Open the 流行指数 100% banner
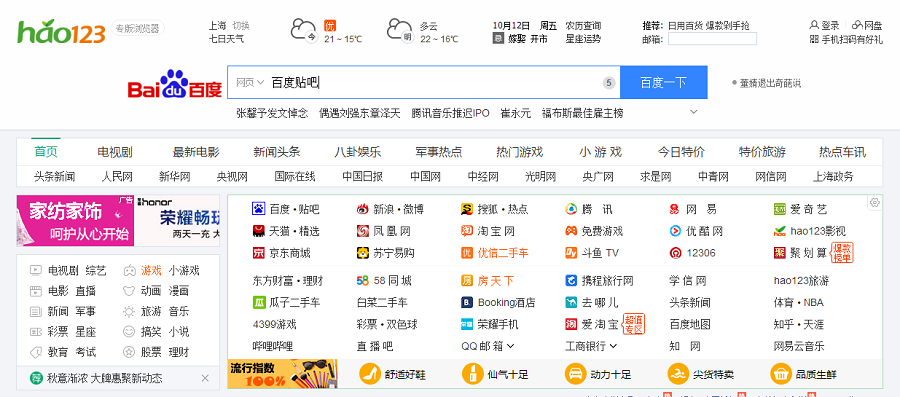Viewport: 900px width, 397px height. 283,374
